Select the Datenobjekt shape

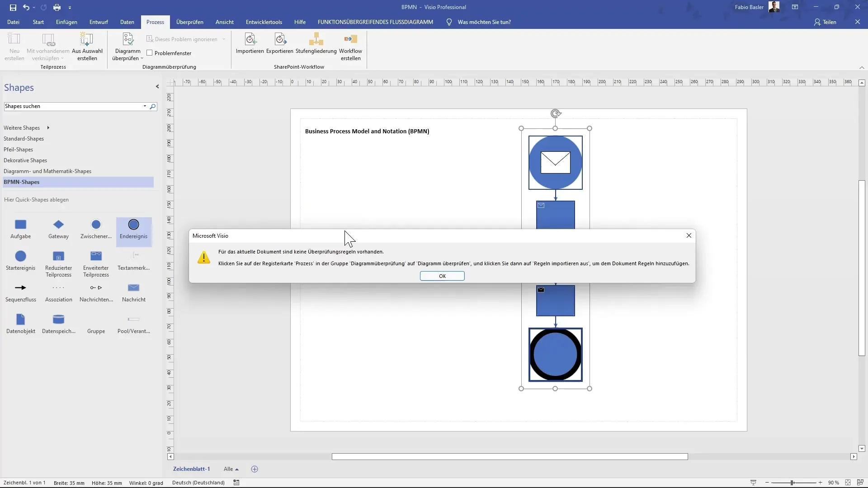[21, 324]
